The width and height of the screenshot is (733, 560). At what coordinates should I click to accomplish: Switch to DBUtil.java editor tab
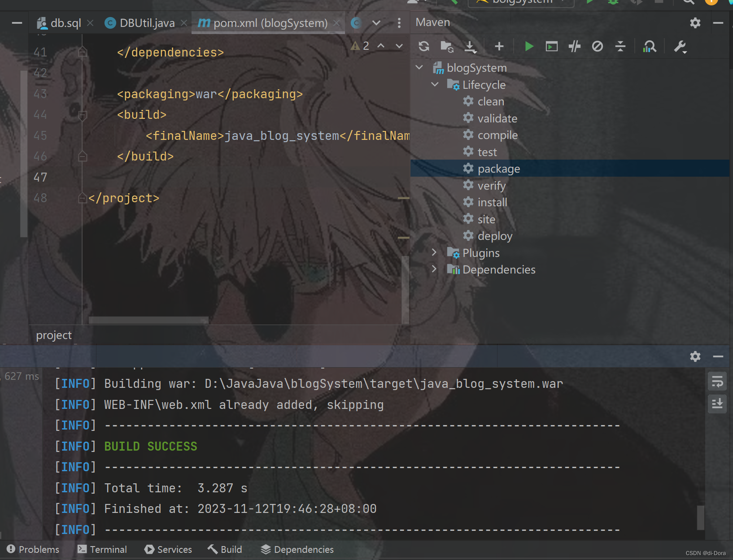[x=140, y=23]
